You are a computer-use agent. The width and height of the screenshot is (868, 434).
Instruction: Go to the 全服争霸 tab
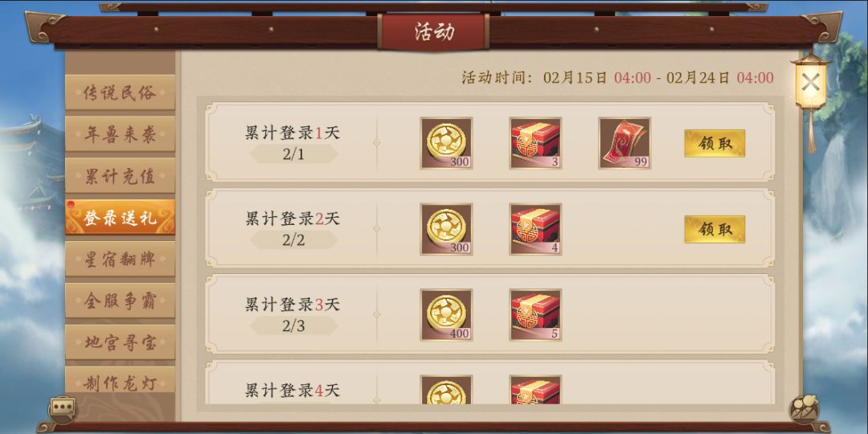pos(120,301)
